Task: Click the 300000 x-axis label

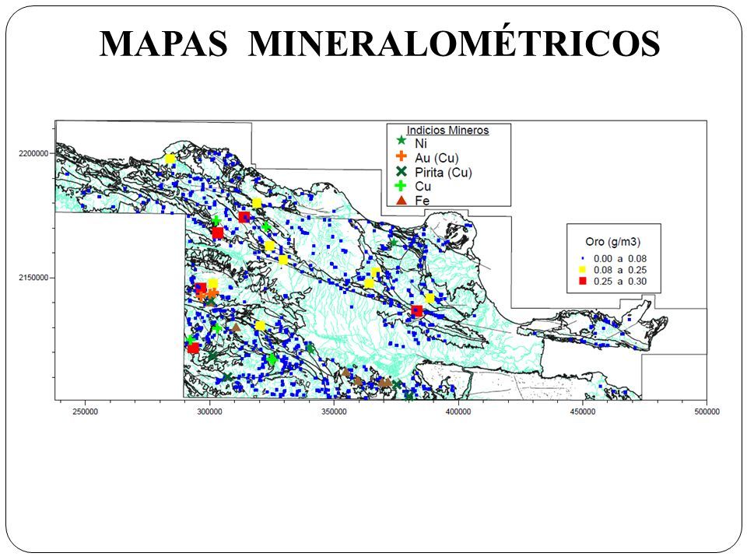Action: tap(209, 411)
